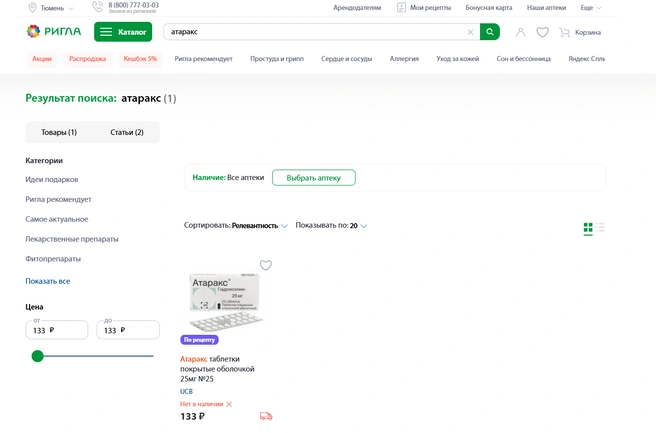Click Выбрать аптеку button
This screenshot has width=656, height=433.
314,178
